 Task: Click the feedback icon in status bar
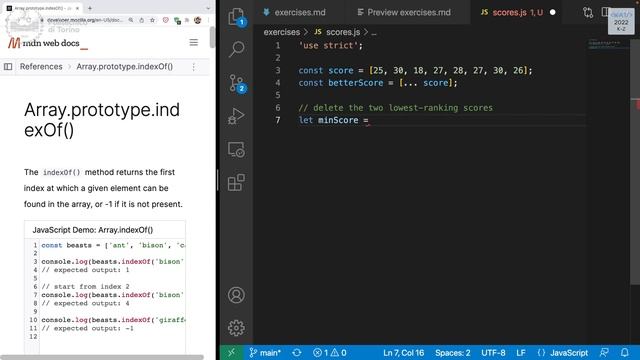tap(604, 353)
